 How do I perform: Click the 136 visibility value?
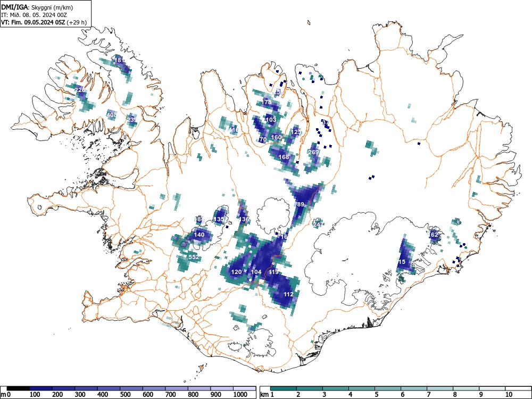pyautogui.click(x=244, y=219)
